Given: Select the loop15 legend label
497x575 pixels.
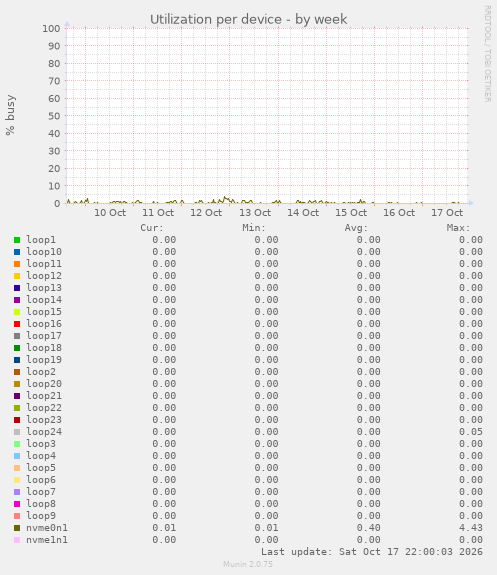Looking at the screenshot, I should point(44,312).
